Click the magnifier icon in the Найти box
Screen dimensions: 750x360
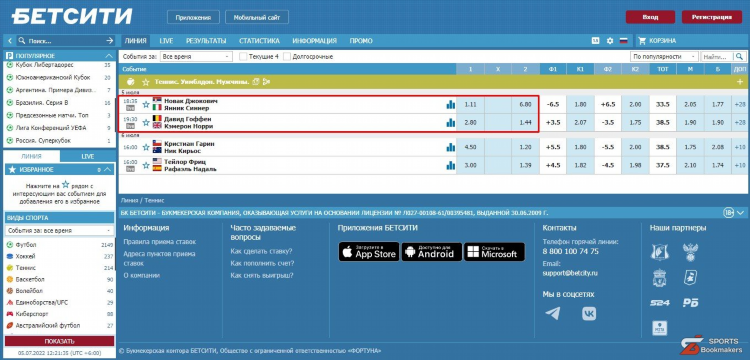(x=739, y=56)
